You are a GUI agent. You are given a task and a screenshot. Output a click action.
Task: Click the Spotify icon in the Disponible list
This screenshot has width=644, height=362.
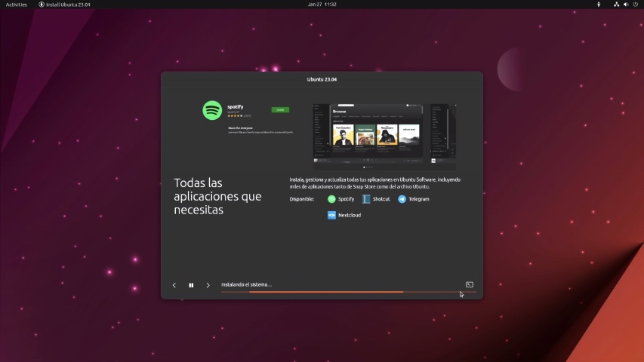point(331,199)
